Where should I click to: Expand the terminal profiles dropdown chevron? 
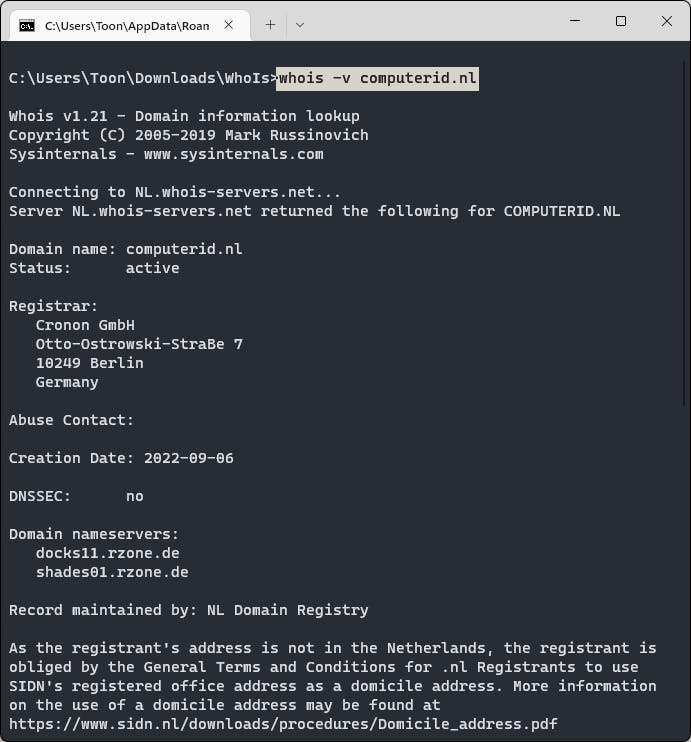pyautogui.click(x=299, y=25)
